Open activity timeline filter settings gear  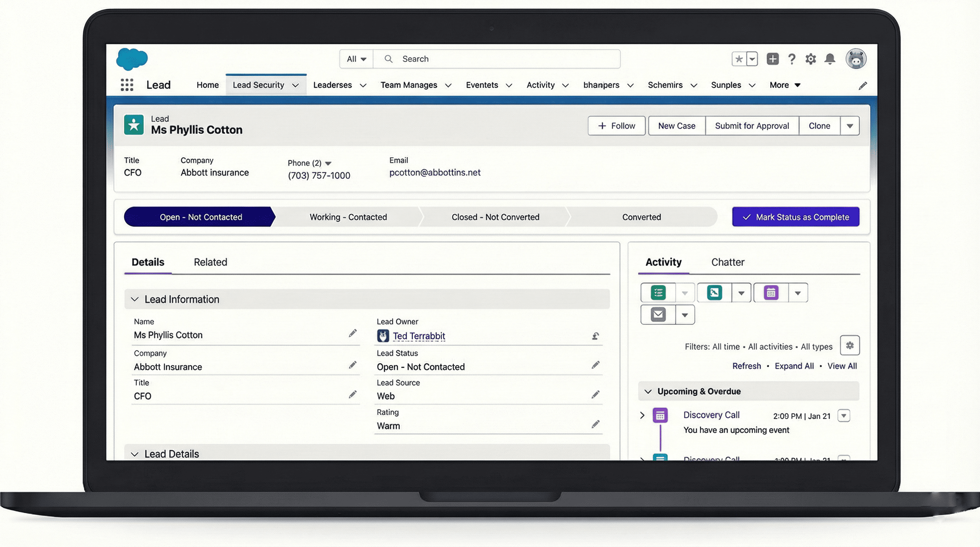pyautogui.click(x=850, y=345)
